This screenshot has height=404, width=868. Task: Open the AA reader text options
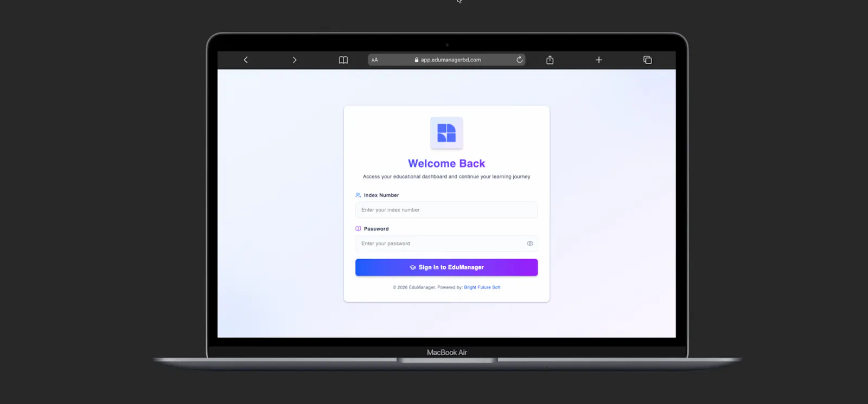[374, 60]
